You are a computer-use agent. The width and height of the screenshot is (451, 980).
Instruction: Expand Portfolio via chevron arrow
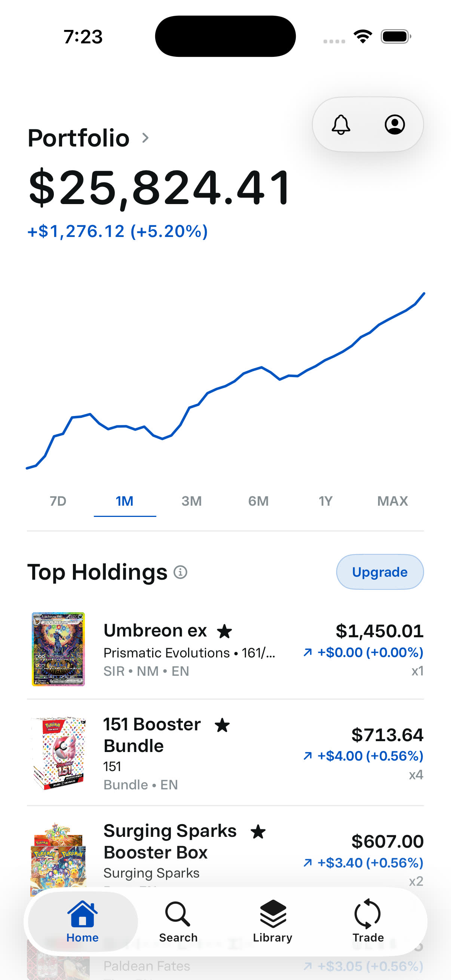point(145,138)
